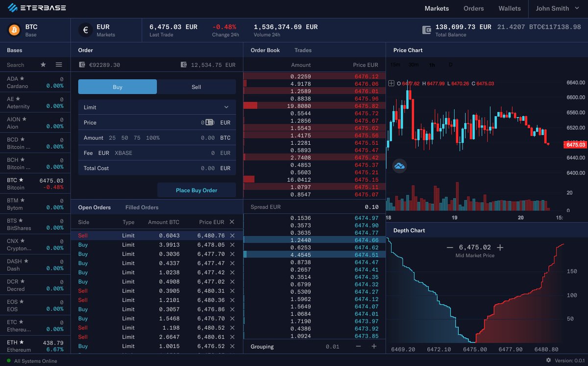Set amount to 100%
Image resolution: width=588 pixels, height=366 pixels.
click(153, 138)
